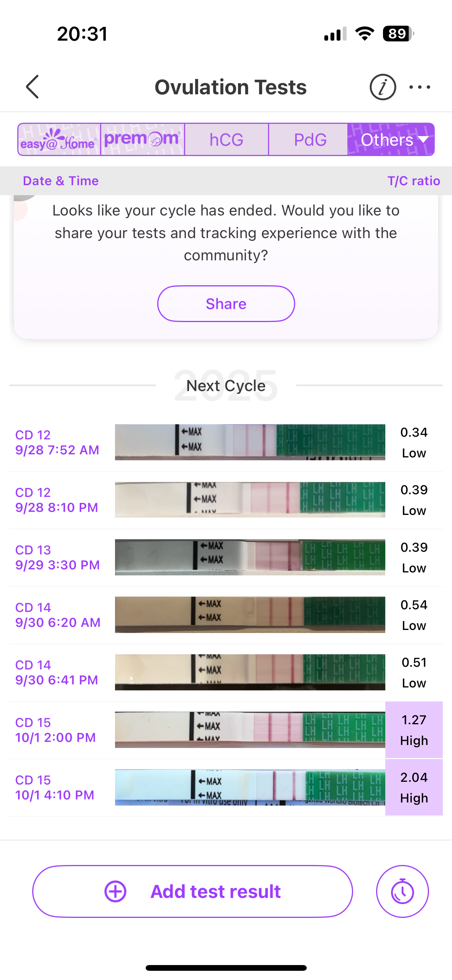Expand the Others dropdown arrow
The width and height of the screenshot is (452, 980).
tap(423, 140)
